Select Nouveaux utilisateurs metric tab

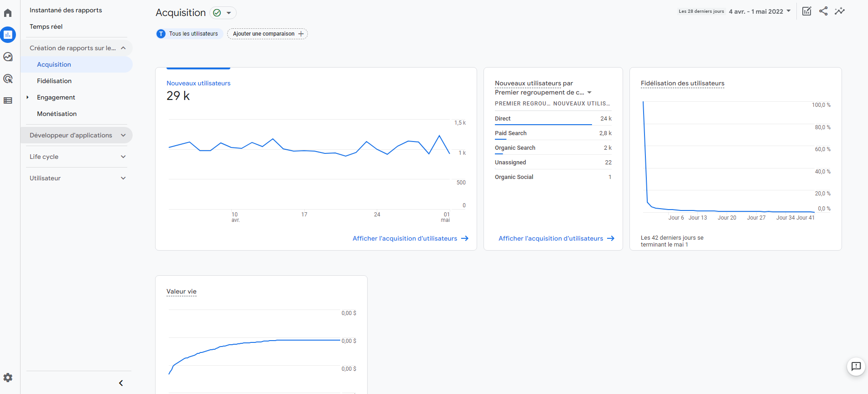pyautogui.click(x=198, y=83)
